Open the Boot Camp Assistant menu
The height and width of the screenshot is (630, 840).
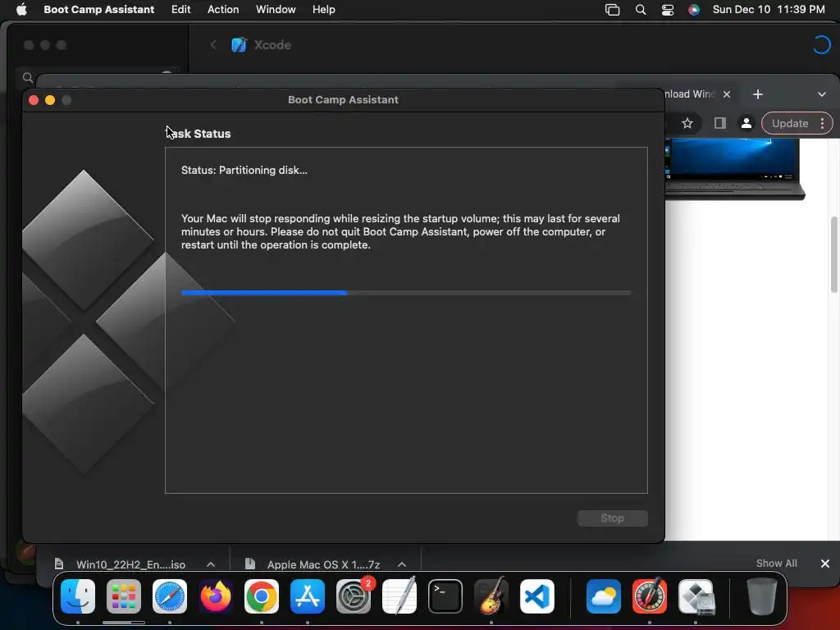(x=98, y=10)
